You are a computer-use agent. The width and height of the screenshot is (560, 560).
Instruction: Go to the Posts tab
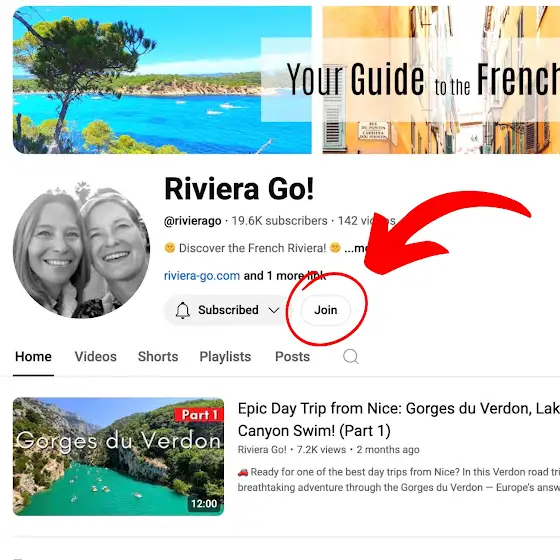(x=292, y=356)
